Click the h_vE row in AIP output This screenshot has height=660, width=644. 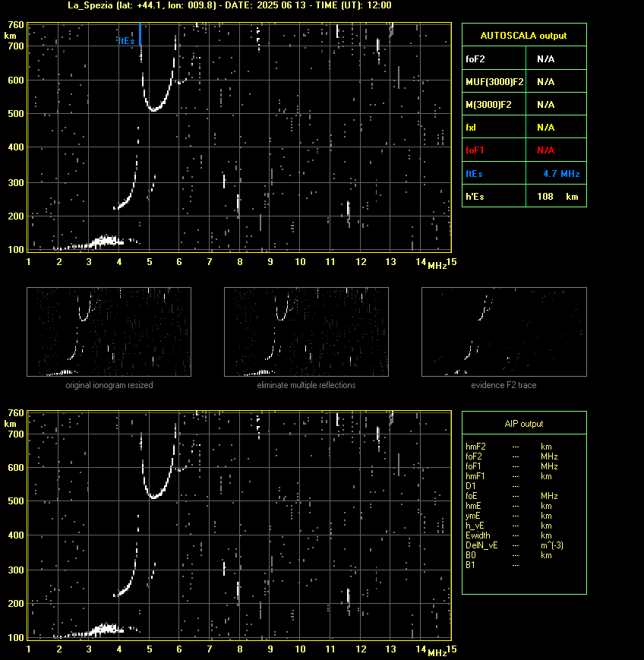(x=509, y=526)
